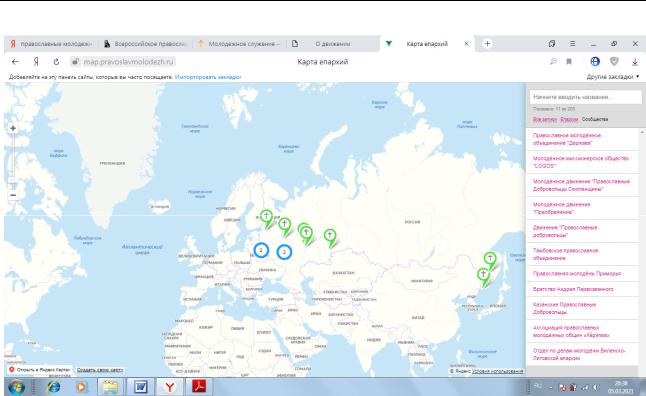Click the right blue cluster marker with 2
The height and width of the screenshot is (396, 646).
(284, 252)
